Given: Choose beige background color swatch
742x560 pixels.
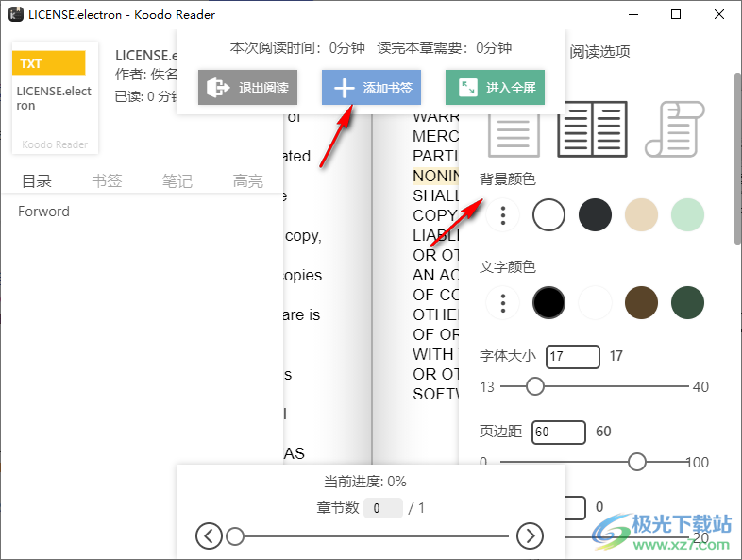Looking at the screenshot, I should 641,215.
